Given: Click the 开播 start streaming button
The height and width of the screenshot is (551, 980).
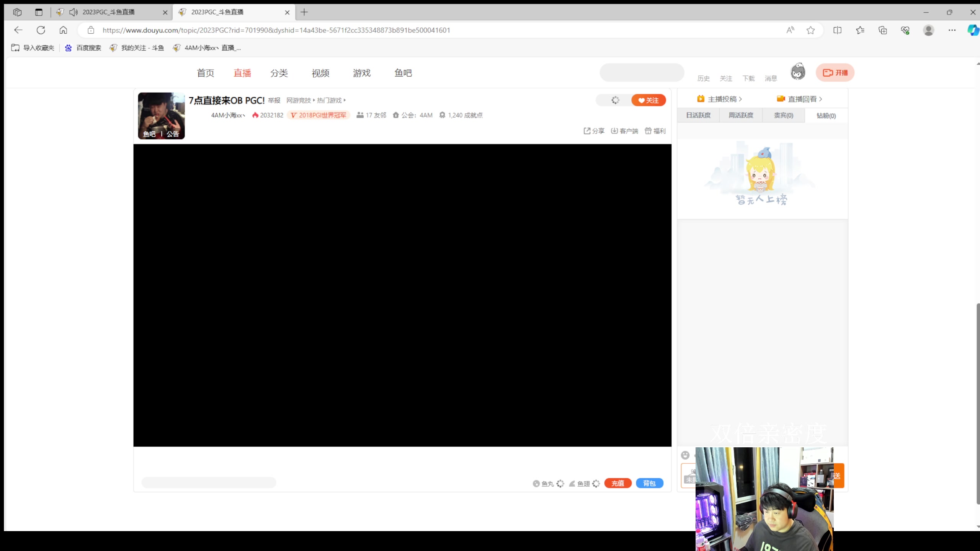Looking at the screenshot, I should 835,73.
